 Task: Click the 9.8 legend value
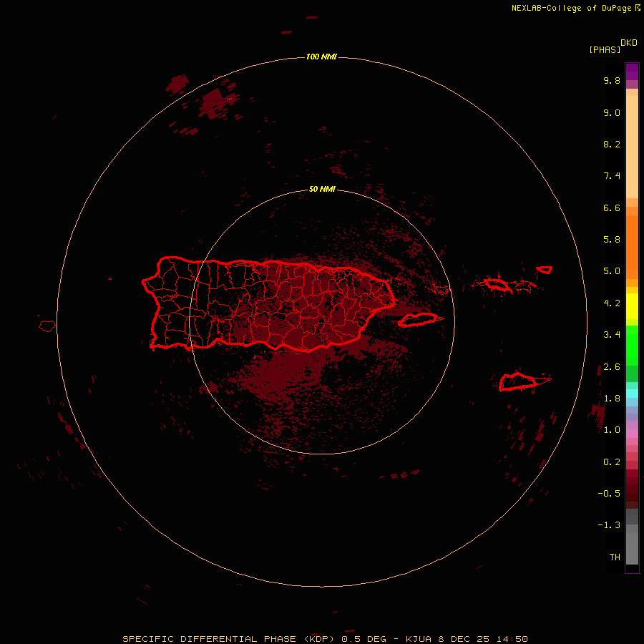tap(612, 80)
